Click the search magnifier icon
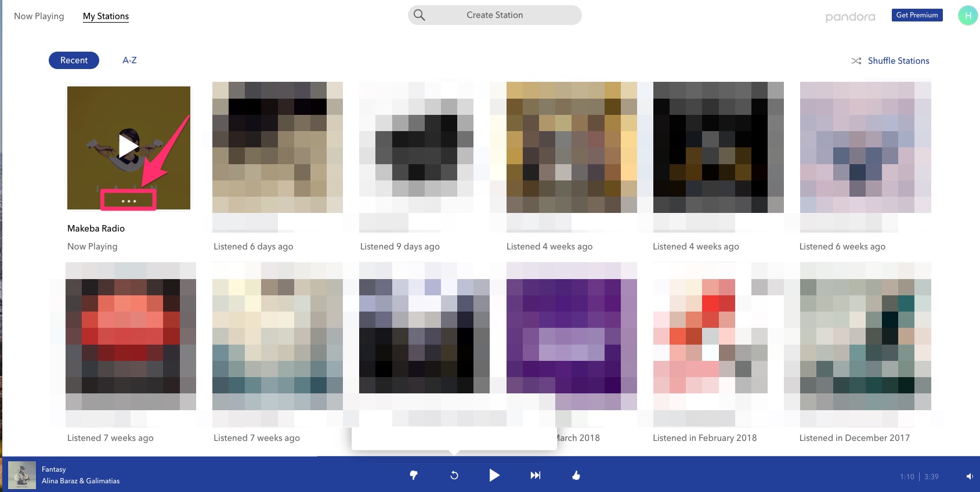This screenshot has height=492, width=980. (420, 15)
